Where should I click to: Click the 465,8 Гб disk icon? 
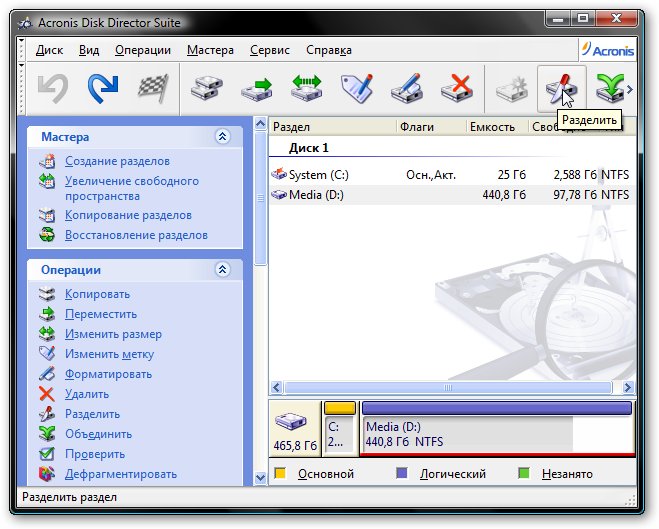pyautogui.click(x=290, y=421)
